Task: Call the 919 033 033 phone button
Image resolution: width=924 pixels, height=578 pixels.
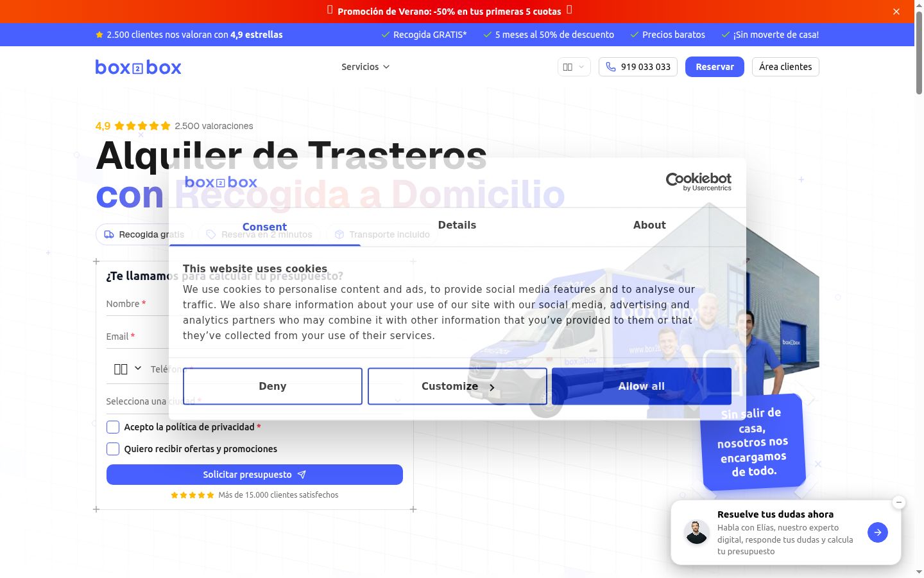Action: [x=638, y=67]
